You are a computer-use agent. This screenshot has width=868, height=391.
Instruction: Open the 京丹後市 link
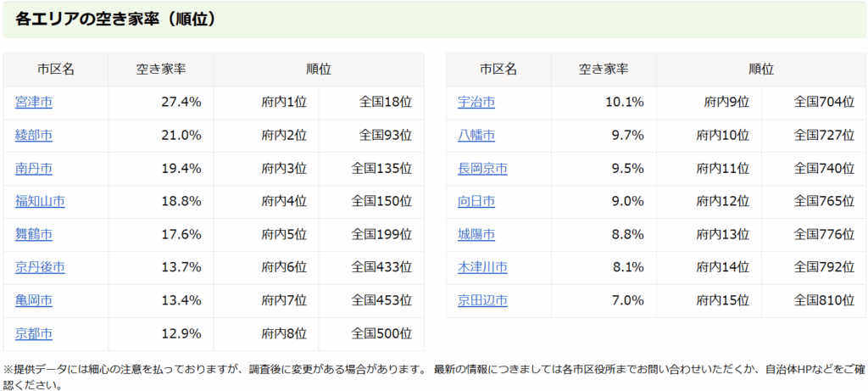(x=40, y=267)
